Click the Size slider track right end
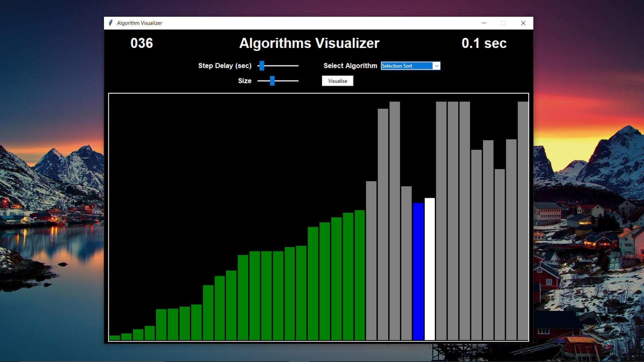Image resolution: width=644 pixels, height=362 pixels. click(x=297, y=81)
